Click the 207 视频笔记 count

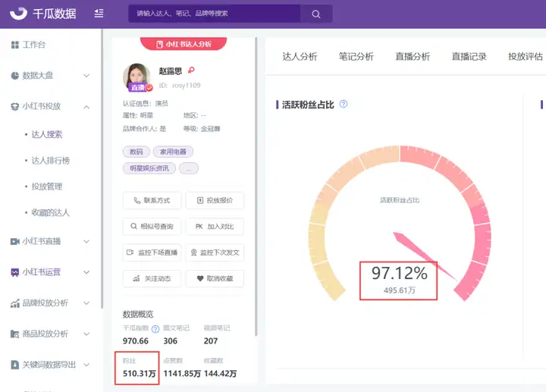pos(211,341)
